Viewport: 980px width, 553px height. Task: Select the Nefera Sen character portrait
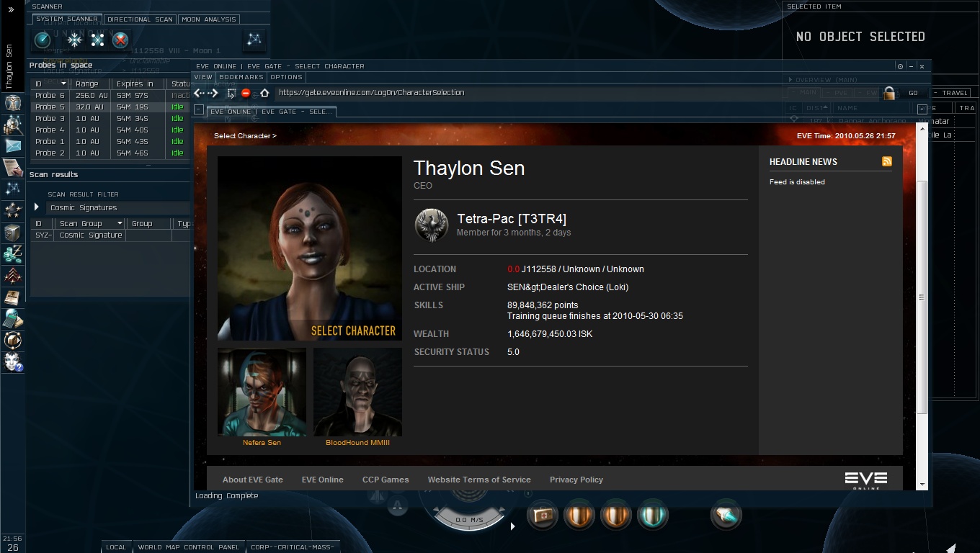[262, 392]
